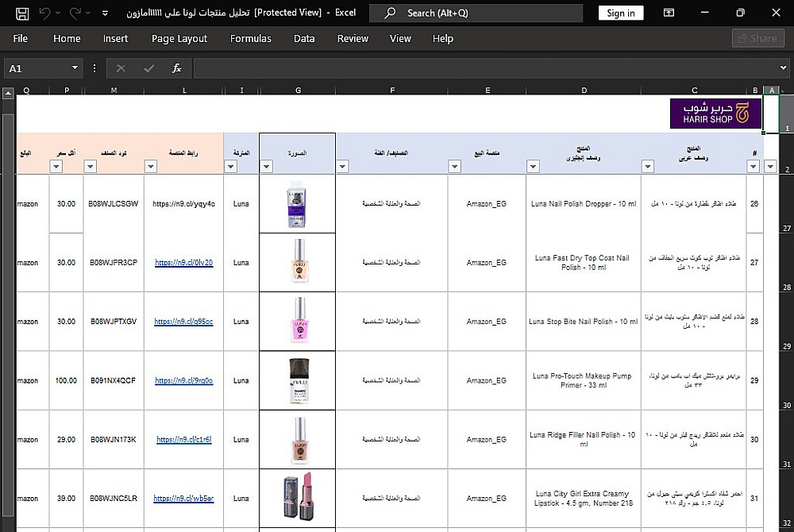Switch to the Page Layout tab
The height and width of the screenshot is (532, 794).
[179, 38]
